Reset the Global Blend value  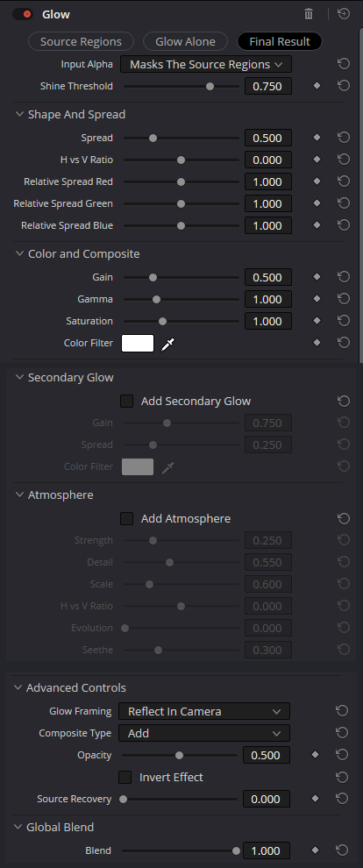[x=342, y=850]
